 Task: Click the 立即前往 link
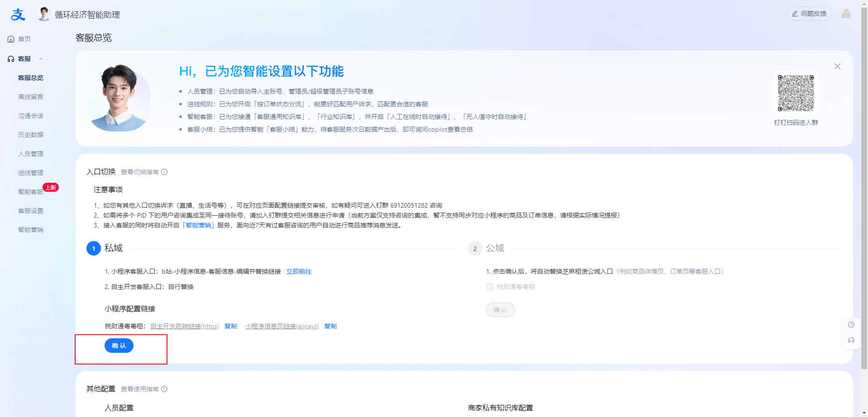tap(299, 271)
